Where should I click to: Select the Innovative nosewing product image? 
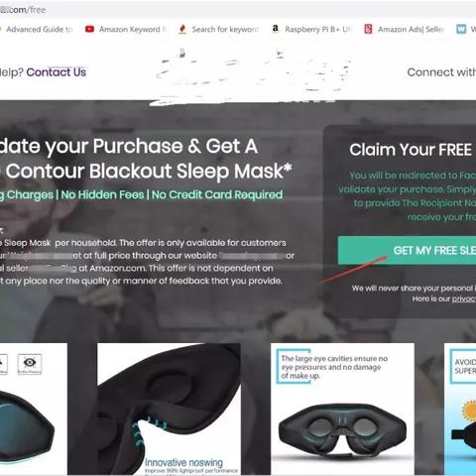pyautogui.click(x=170, y=410)
